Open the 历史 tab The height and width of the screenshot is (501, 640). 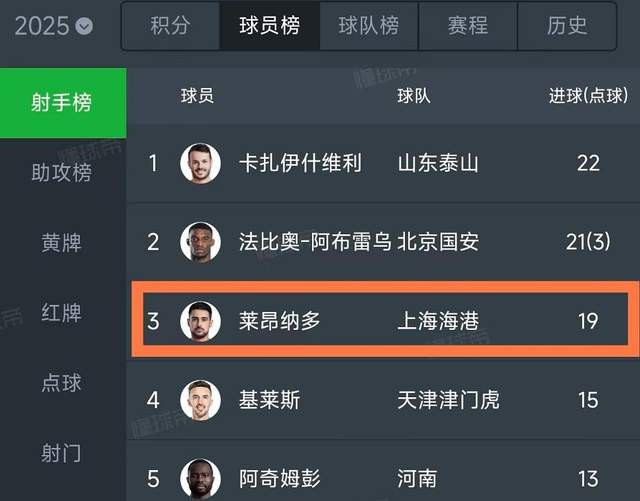[567, 25]
